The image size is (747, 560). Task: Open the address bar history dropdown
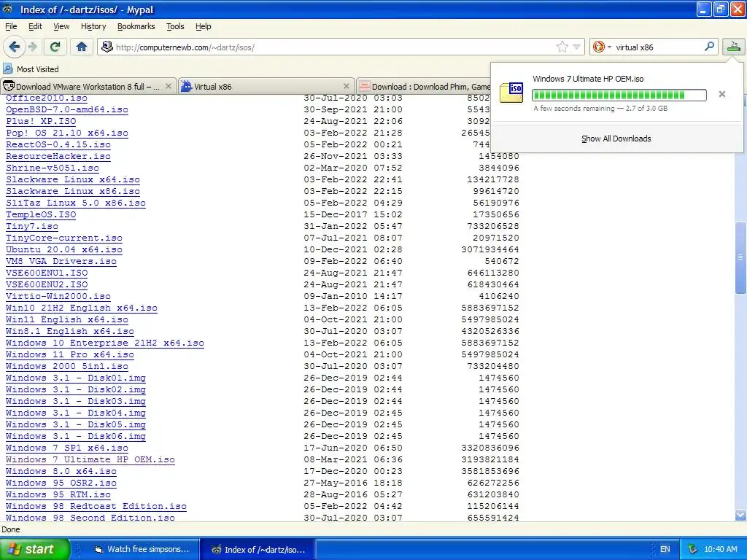576,47
